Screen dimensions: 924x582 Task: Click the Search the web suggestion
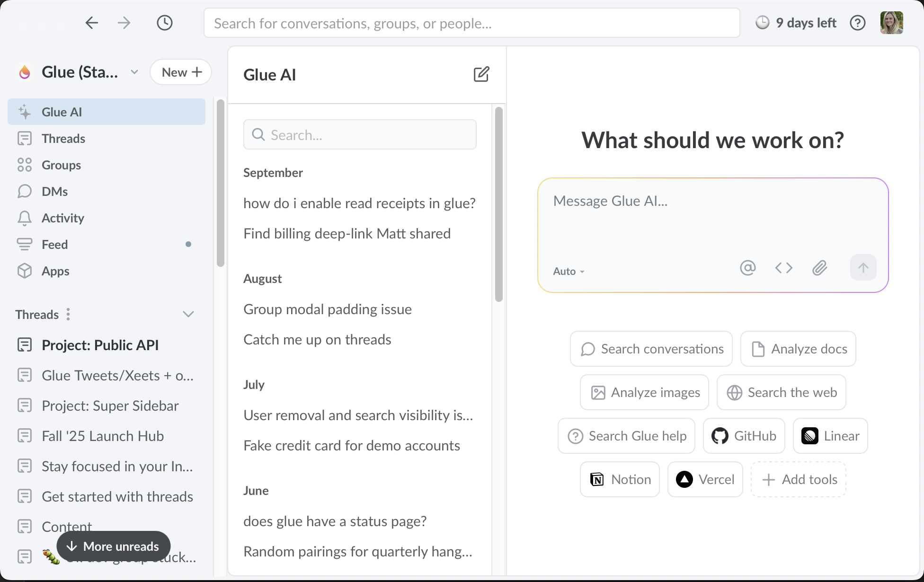[x=782, y=392]
